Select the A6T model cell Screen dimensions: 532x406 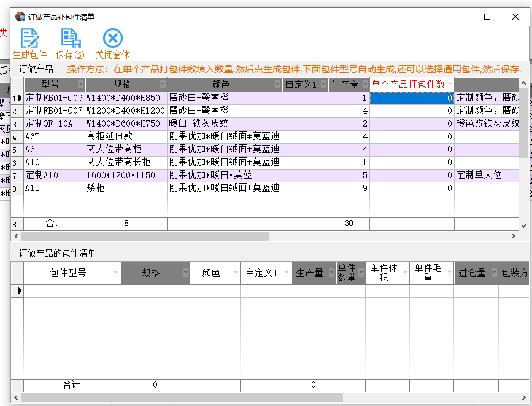tap(54, 136)
